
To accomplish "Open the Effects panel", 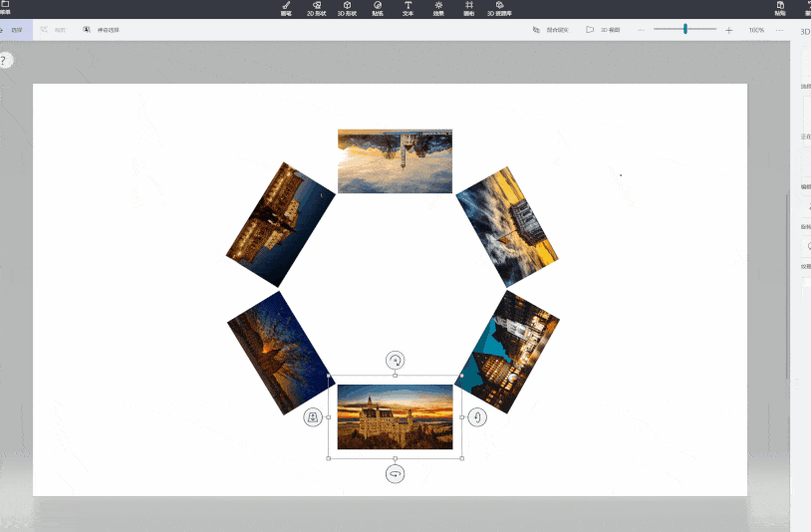I will (x=438, y=8).
